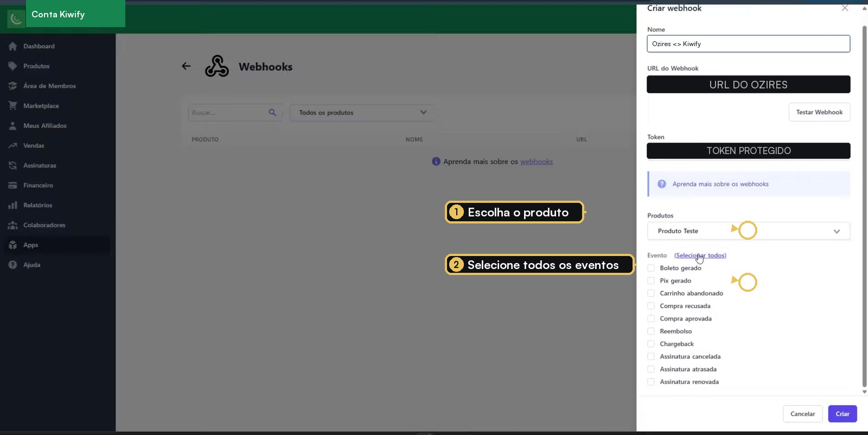
Task: Click the search magnifier icon
Action: pos(272,112)
